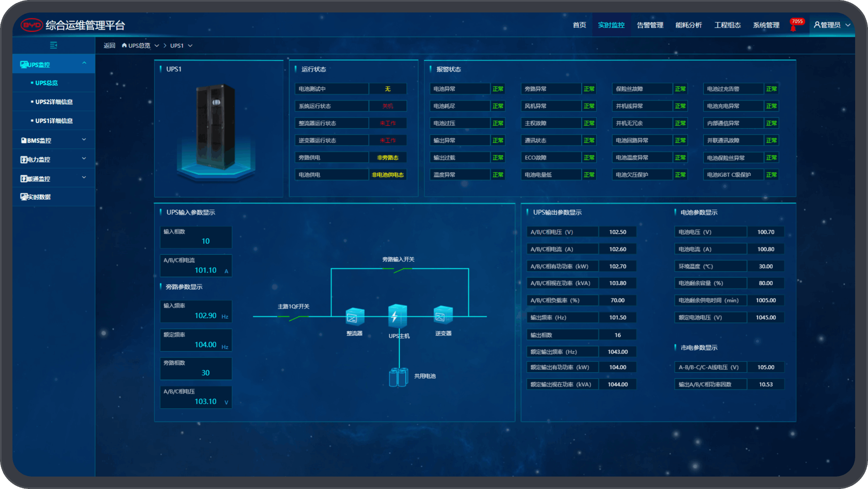Open the UPS总览 breadcrumb dropdown
868x489 pixels.
coord(157,46)
